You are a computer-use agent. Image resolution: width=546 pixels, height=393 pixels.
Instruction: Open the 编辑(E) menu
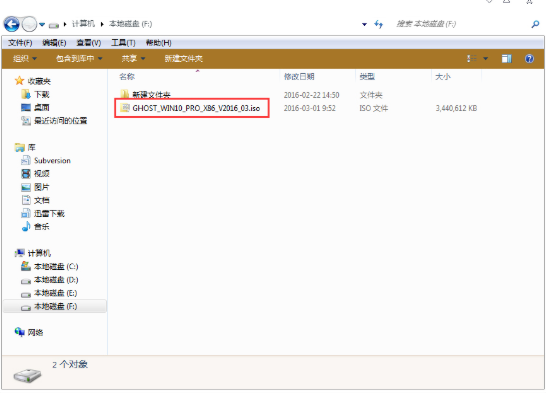click(54, 43)
